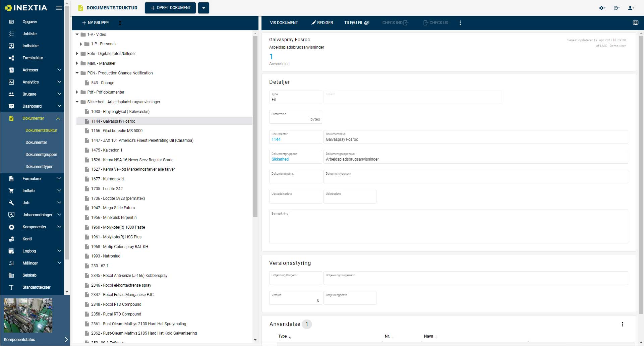
Task: Click the NY GRUPPE button
Action: coord(96,22)
